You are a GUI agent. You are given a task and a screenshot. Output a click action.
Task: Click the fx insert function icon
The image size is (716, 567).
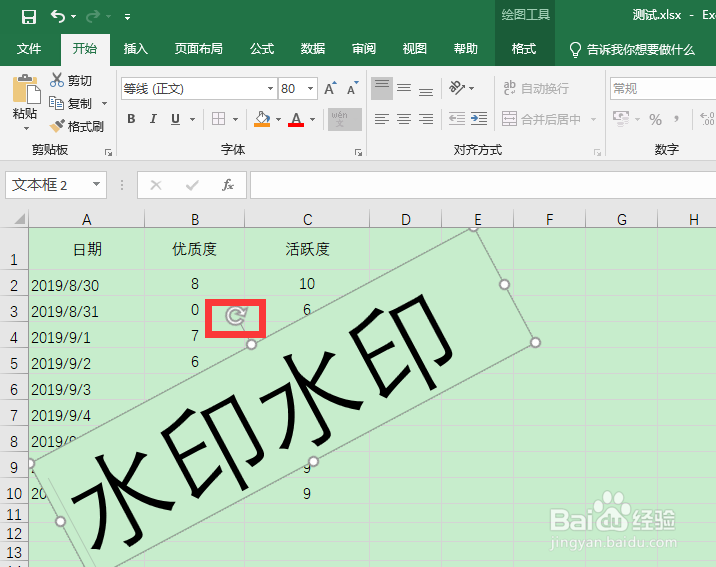point(227,185)
